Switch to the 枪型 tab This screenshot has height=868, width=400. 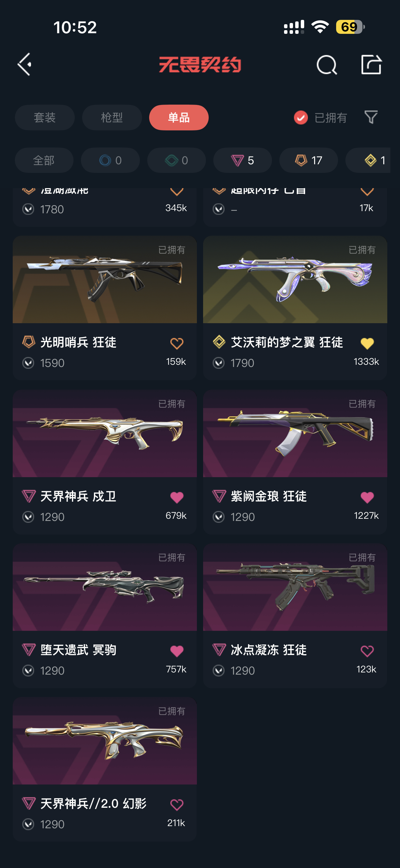click(x=112, y=118)
